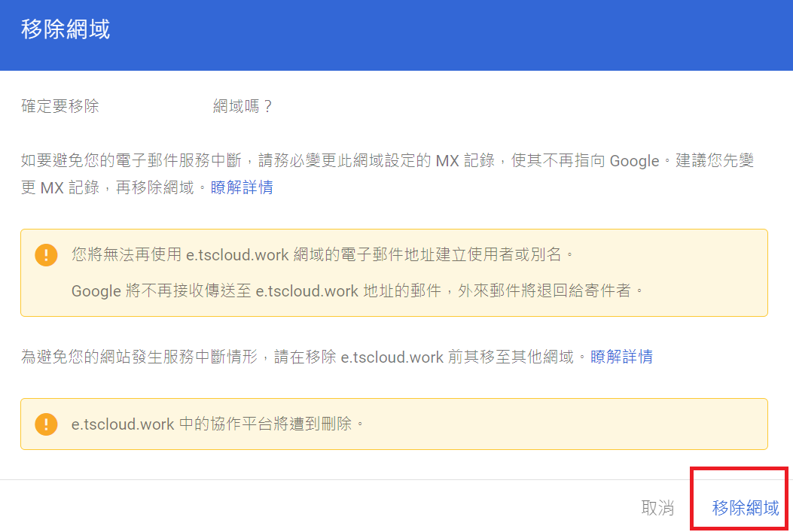Click warning icon beside 協作平台將遭到刪除 notice
This screenshot has width=793, height=532.
[x=46, y=424]
